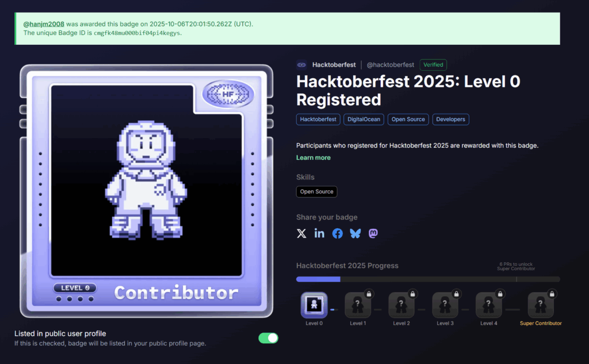This screenshot has height=364, width=589.
Task: Select the Hacktoberfest tag
Action: click(x=318, y=120)
